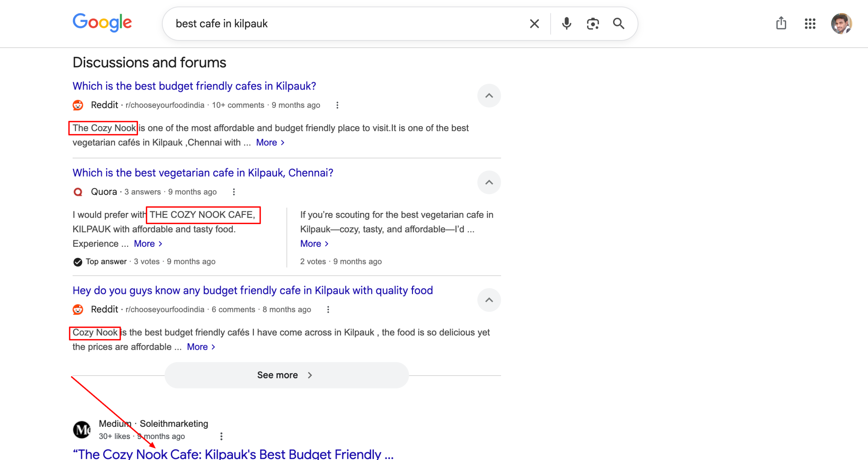Open options for the Quora result
The height and width of the screenshot is (460, 868).
coord(234,192)
